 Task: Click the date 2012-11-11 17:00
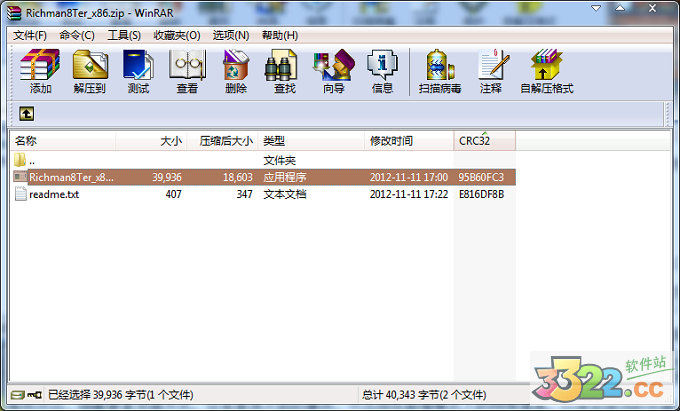pyautogui.click(x=409, y=177)
